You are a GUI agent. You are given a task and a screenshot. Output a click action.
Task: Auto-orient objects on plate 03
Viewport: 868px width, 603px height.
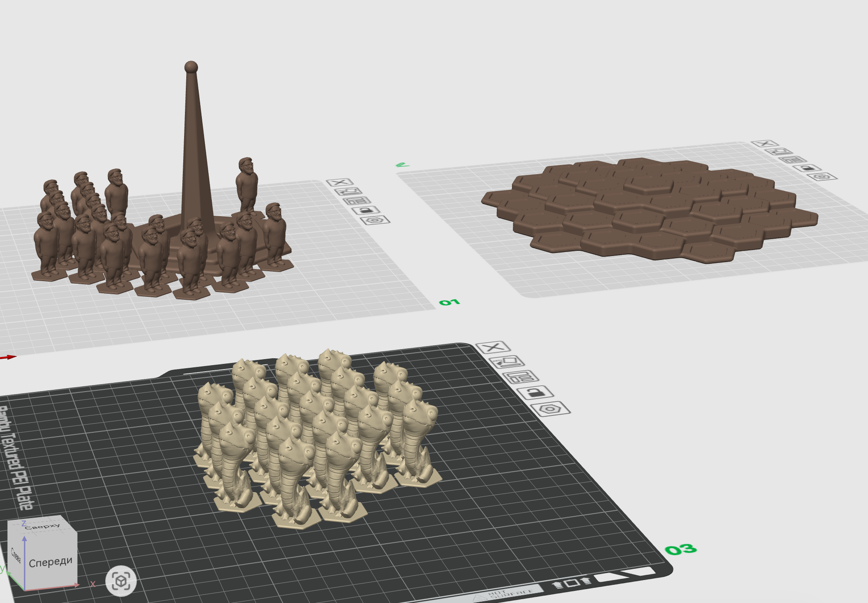click(x=507, y=361)
